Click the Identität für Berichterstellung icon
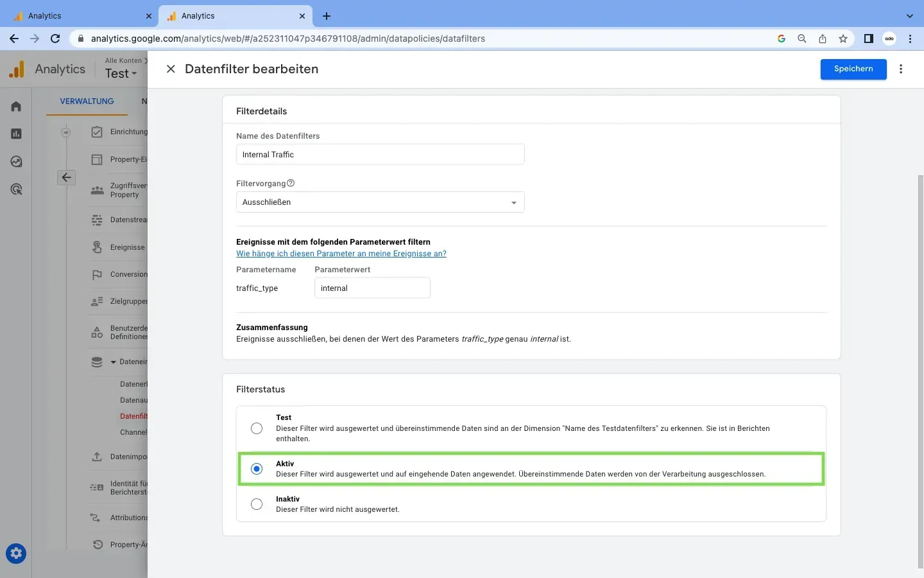This screenshot has height=578, width=924. 97,487
